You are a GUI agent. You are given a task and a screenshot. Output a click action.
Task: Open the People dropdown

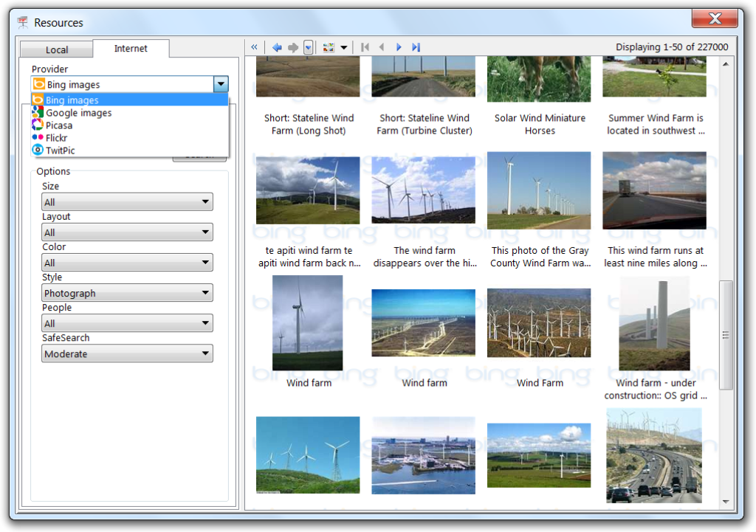[127, 323]
